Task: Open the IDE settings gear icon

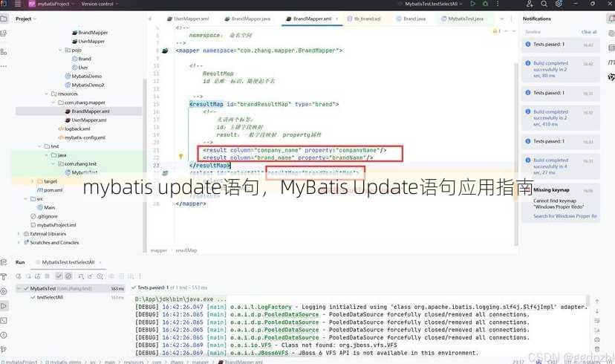Action: (559, 4)
